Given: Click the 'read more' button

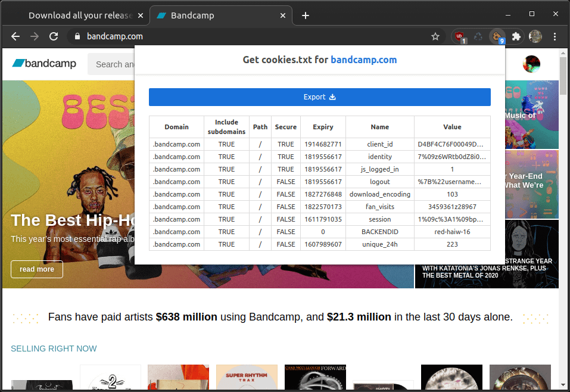Looking at the screenshot, I should [36, 269].
